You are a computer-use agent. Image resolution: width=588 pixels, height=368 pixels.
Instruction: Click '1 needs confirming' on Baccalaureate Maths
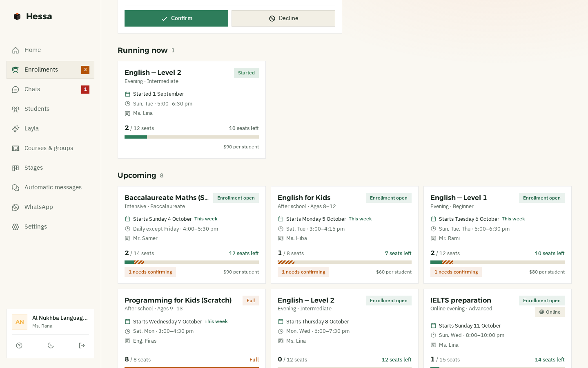[150, 272]
